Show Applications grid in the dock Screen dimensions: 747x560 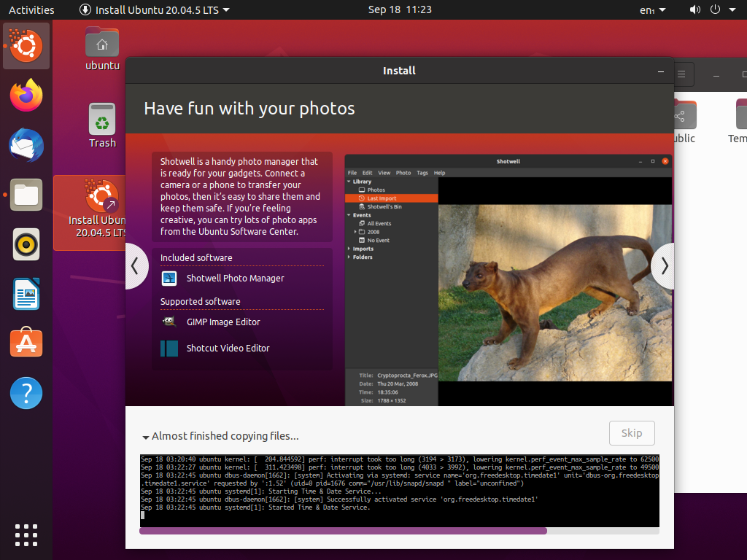coord(26,534)
